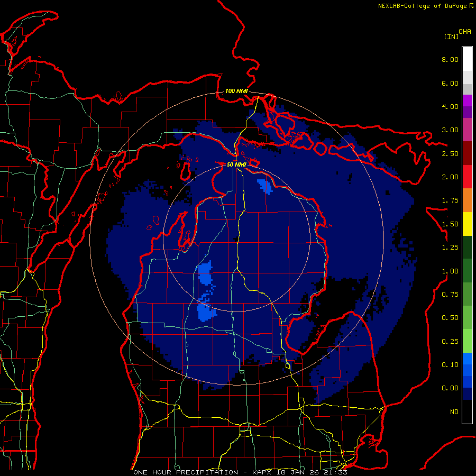Click the light green swatch near 0.25

tap(467, 341)
